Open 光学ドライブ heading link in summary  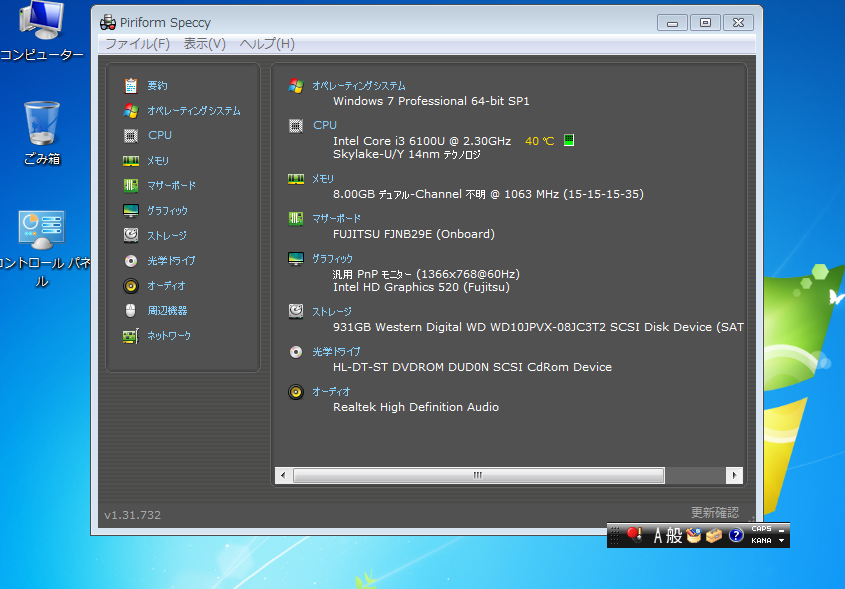tap(336, 352)
